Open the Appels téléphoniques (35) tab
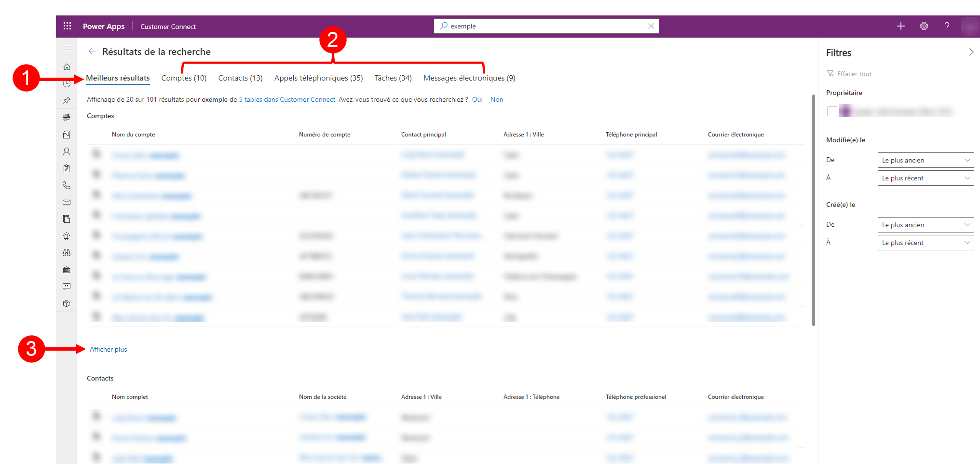 318,78
